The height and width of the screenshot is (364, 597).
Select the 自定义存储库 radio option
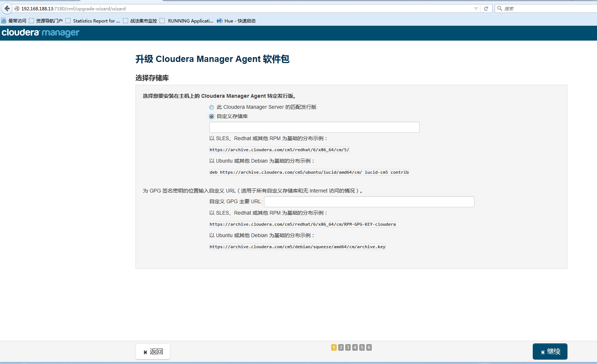(212, 117)
